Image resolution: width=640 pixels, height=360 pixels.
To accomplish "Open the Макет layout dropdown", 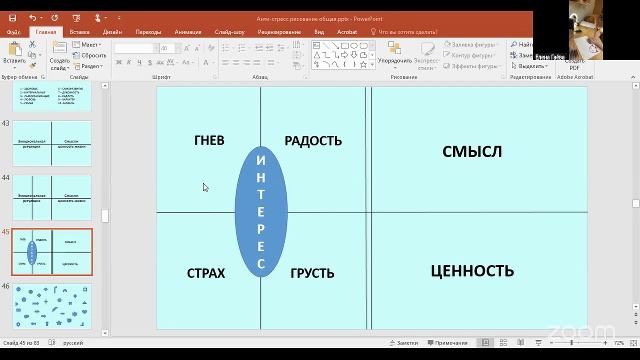I will coord(87,44).
